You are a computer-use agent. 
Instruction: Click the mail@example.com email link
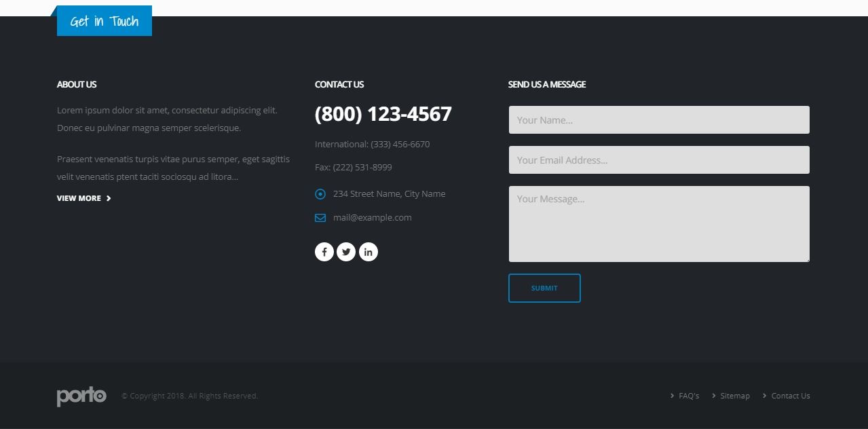[x=372, y=218]
